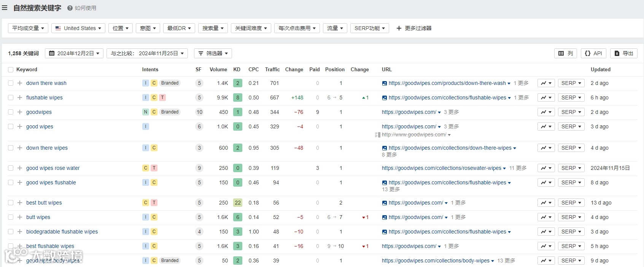Click image icon beside down-there-wipes URL

385,148
